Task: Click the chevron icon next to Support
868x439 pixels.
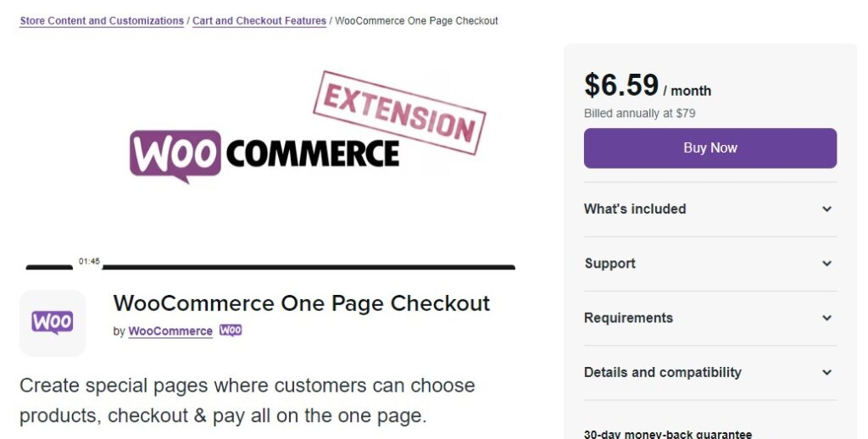Action: (826, 264)
